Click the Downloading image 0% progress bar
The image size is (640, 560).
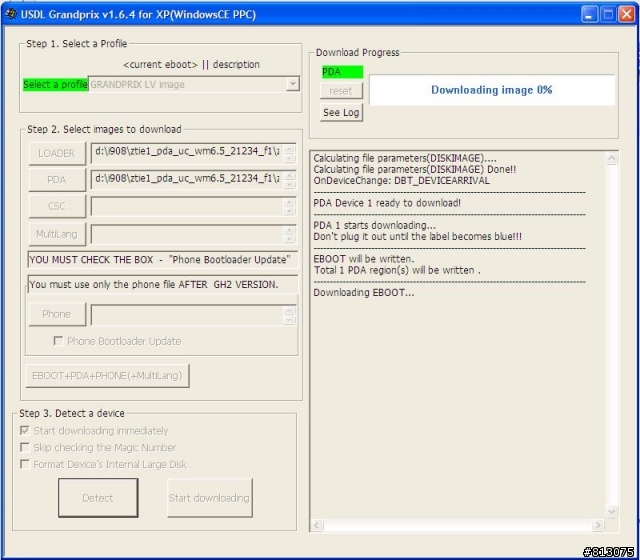click(492, 90)
